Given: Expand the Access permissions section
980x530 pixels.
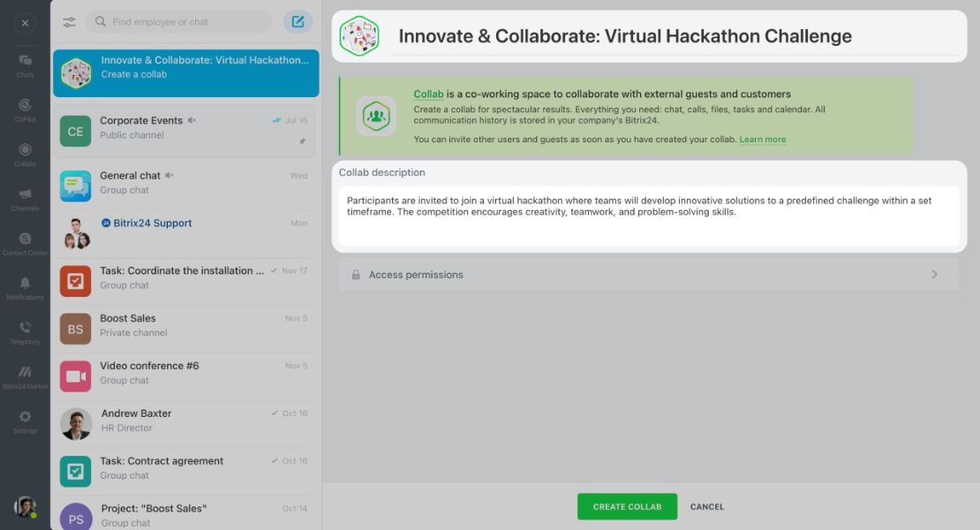Looking at the screenshot, I should click(649, 275).
